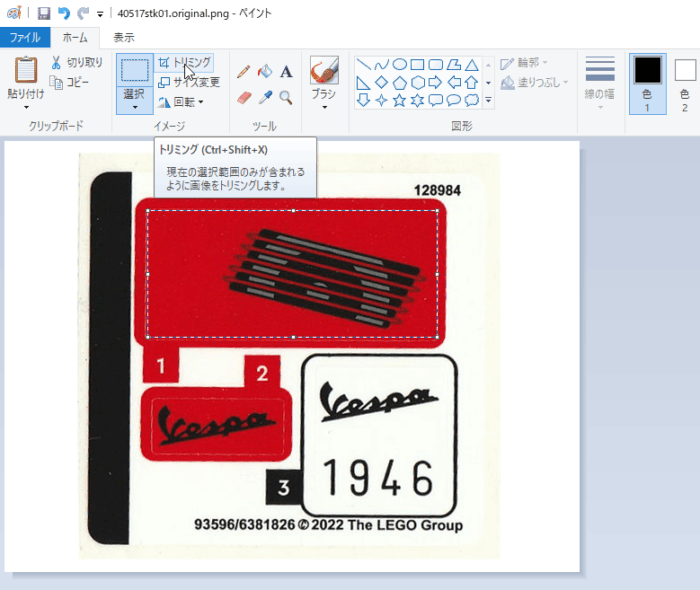700x590 pixels.
Task: Expand the 貼り付け dropdown arrow
Action: click(26, 107)
